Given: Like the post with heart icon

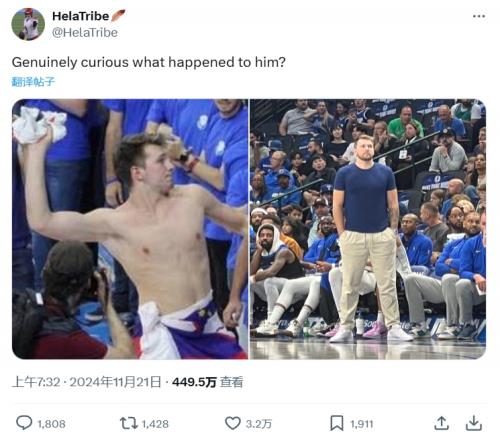Looking at the screenshot, I should pos(233,423).
